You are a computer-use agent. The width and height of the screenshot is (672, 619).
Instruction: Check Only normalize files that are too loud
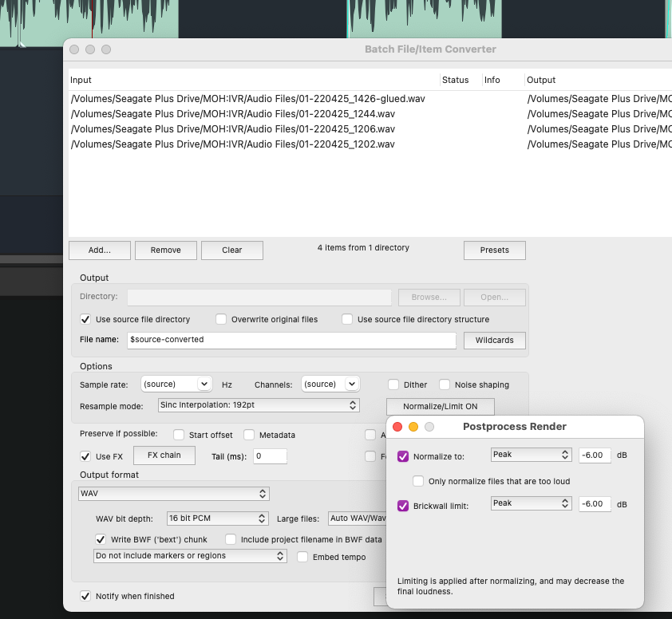[x=418, y=481]
